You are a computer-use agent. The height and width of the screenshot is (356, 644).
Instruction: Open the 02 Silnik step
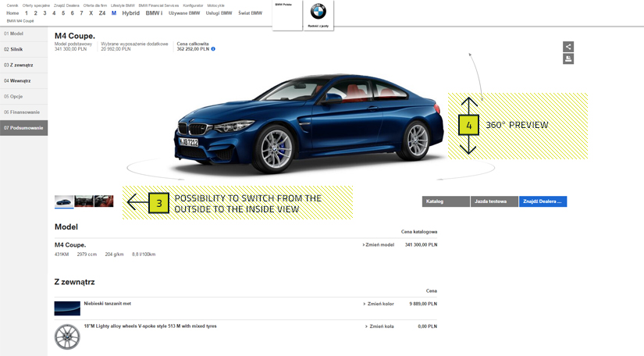click(x=23, y=49)
